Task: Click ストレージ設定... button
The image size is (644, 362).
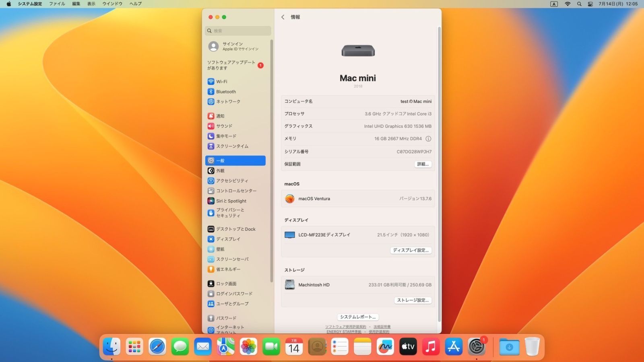Action: (413, 300)
